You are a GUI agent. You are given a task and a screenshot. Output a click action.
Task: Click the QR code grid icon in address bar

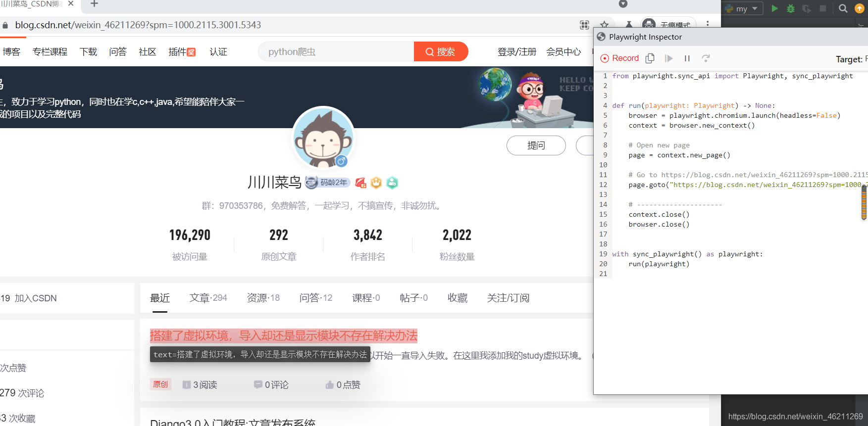point(585,25)
